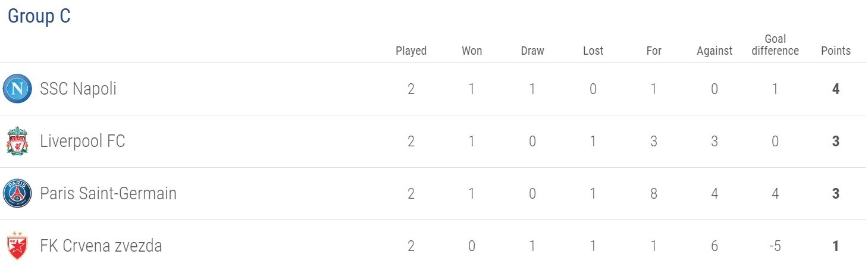This screenshot has height=276, width=868.
Task: Select Paris Saint-Germain's goals for value 8
Action: point(654,193)
